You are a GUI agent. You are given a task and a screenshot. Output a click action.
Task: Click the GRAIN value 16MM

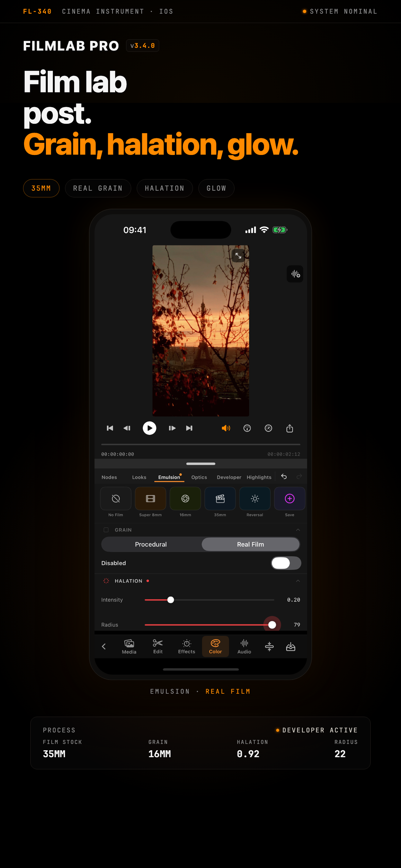[160, 754]
